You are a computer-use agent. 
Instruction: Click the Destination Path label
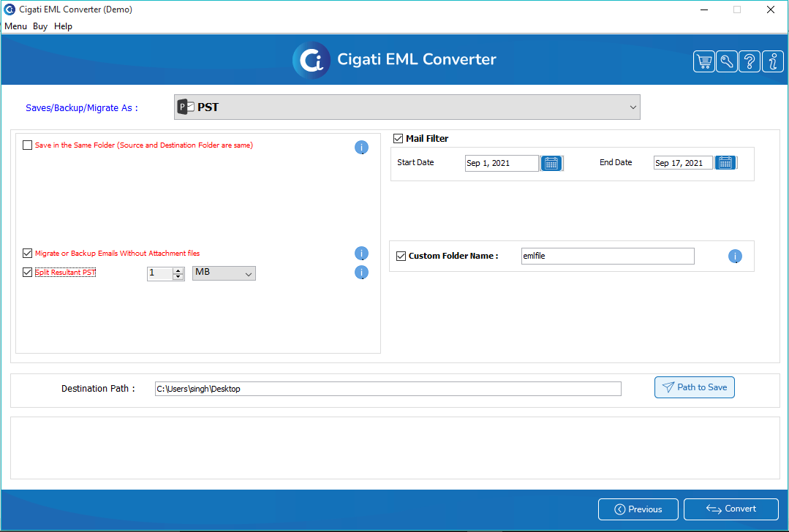[98, 389]
